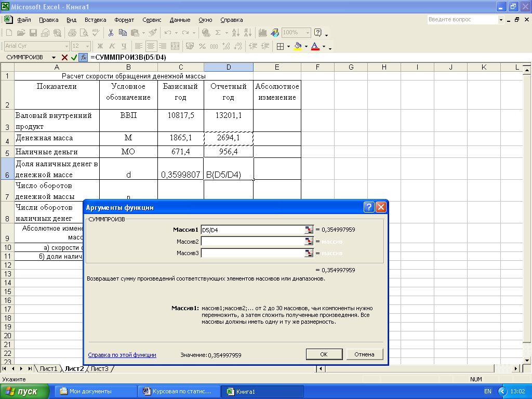Open the Файл menu
532x399 pixels.
(x=24, y=20)
